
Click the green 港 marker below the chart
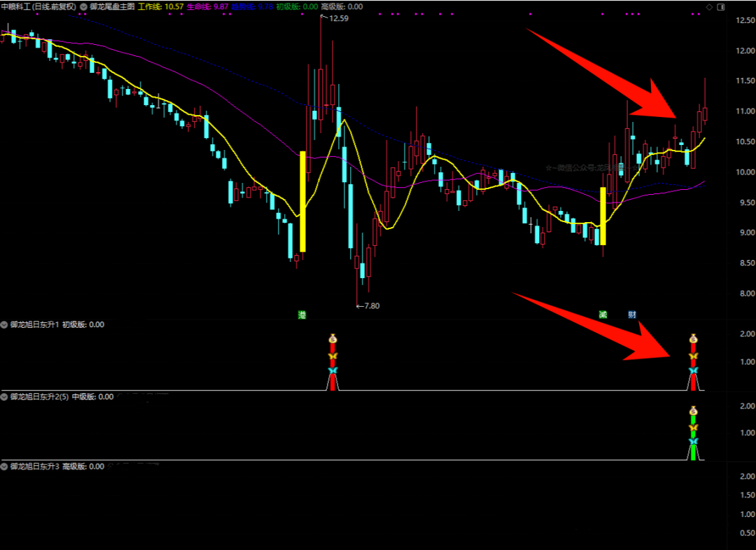(x=302, y=315)
